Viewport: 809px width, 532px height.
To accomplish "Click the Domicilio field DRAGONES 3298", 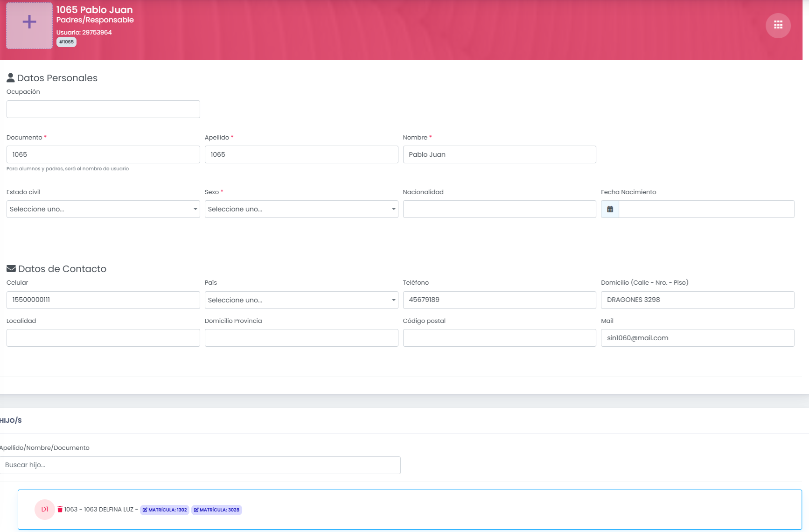I will [x=697, y=300].
